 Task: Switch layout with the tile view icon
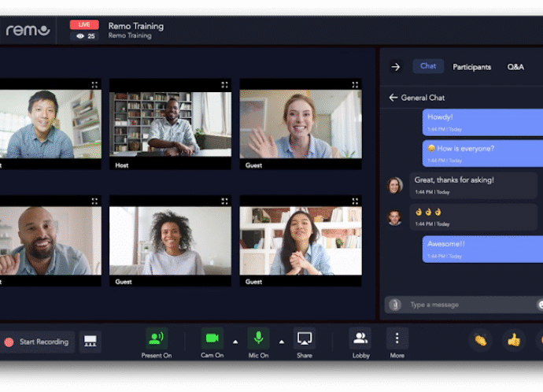90,342
